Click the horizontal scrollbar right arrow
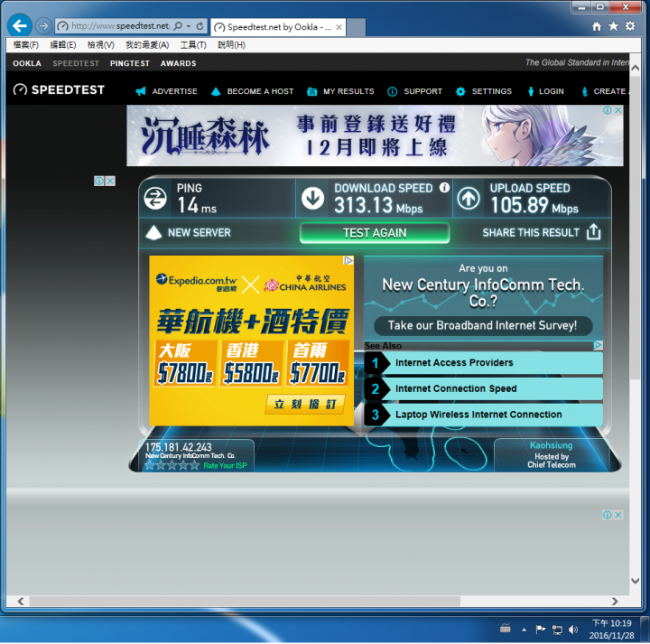Viewport: 650px width, 644px height. click(x=615, y=602)
